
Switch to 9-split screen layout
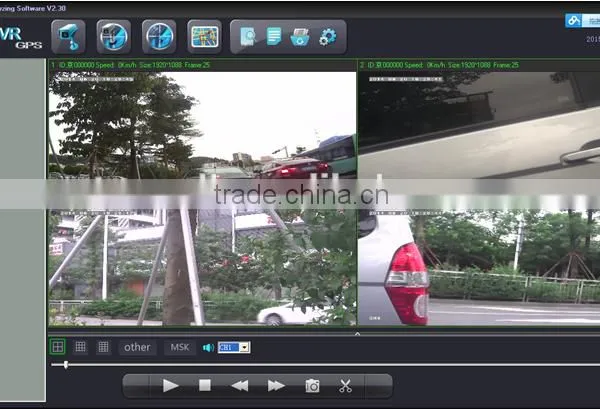[x=80, y=347]
